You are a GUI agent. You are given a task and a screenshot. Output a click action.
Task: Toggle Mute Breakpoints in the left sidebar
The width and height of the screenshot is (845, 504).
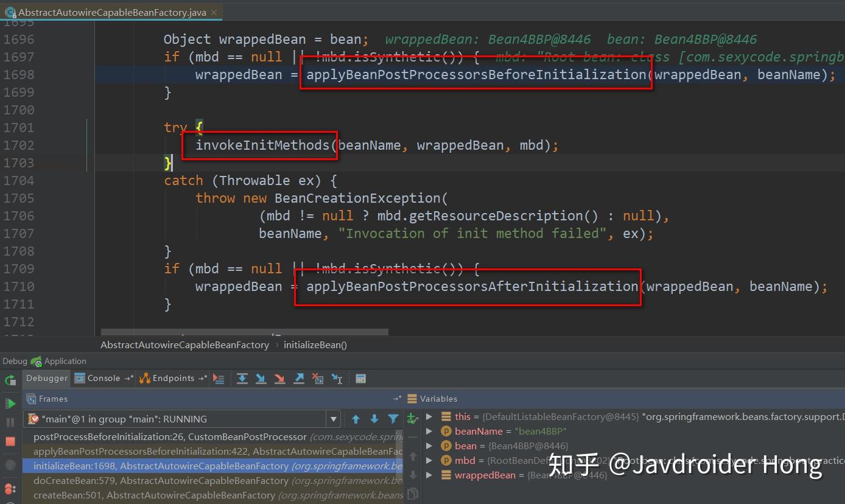coord(10,464)
